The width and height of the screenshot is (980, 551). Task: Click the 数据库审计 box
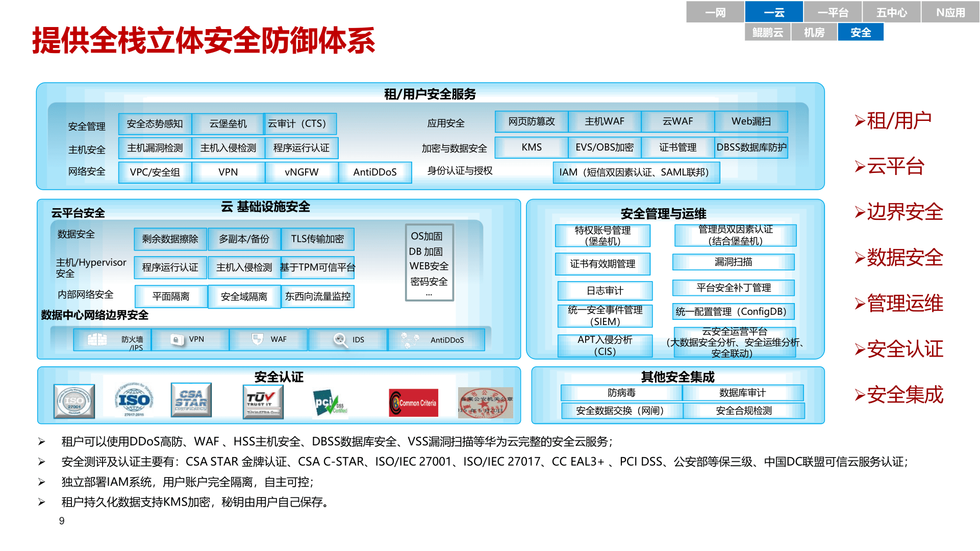click(743, 393)
